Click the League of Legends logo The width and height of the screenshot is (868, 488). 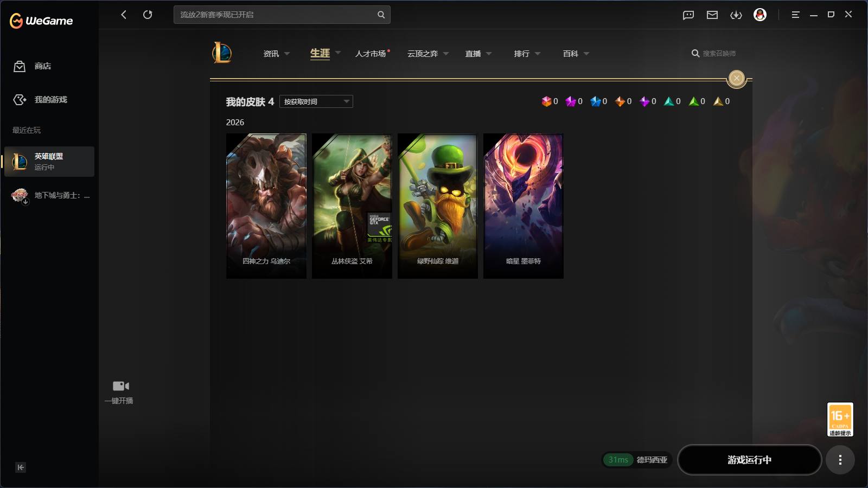[x=222, y=53]
